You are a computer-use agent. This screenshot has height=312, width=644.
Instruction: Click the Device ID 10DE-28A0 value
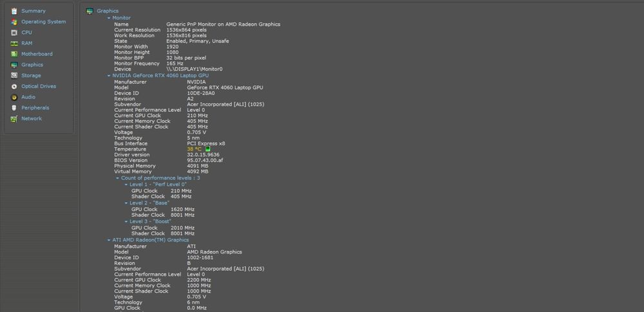point(201,93)
